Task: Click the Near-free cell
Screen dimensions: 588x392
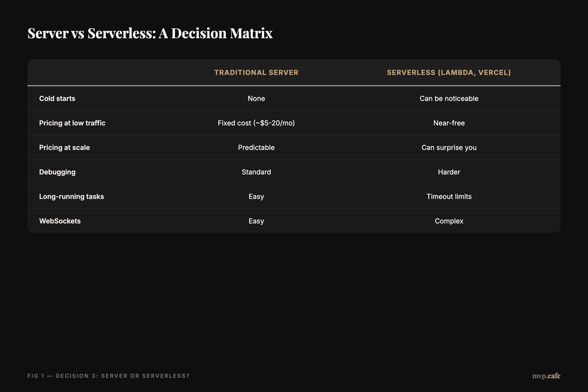Action: click(x=449, y=123)
